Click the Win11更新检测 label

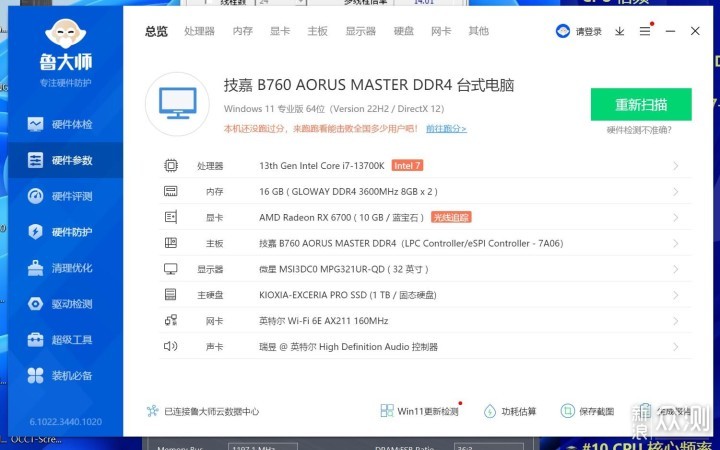(428, 411)
